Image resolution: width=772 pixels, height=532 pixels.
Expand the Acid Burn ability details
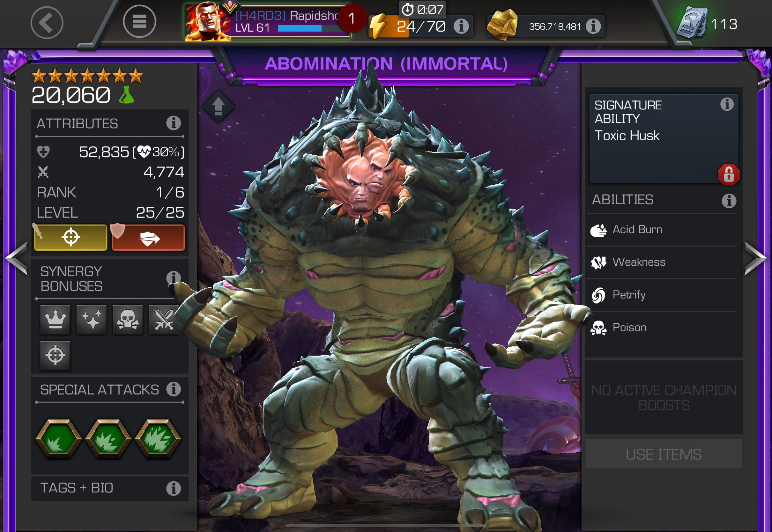[662, 230]
